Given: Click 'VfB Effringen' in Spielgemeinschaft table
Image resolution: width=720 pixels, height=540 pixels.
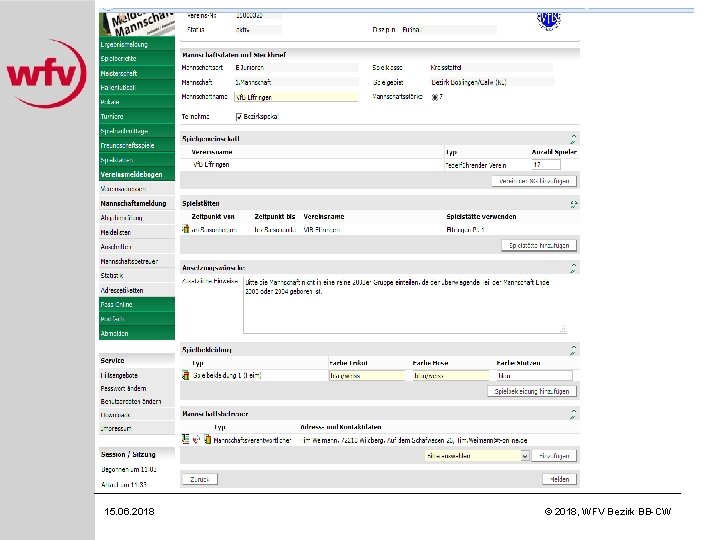Looking at the screenshot, I should pyautogui.click(x=211, y=164).
